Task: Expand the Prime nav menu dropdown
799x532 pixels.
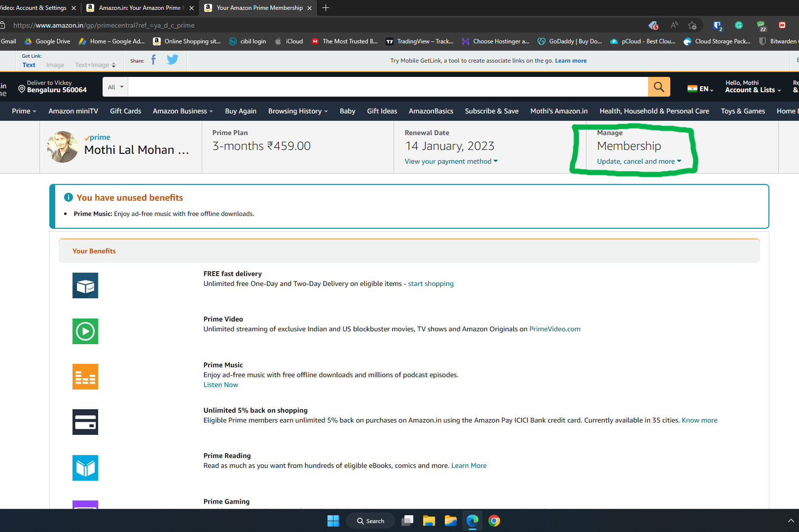Action: coord(24,111)
